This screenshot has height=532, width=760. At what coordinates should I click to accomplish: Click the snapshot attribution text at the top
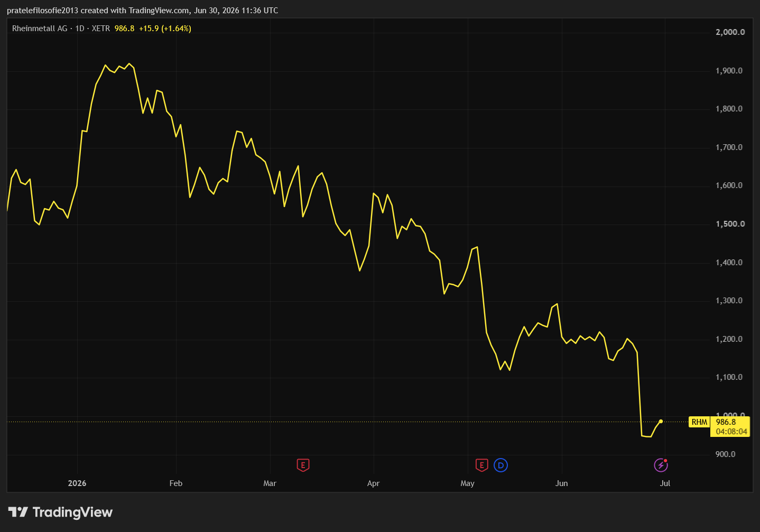point(143,11)
